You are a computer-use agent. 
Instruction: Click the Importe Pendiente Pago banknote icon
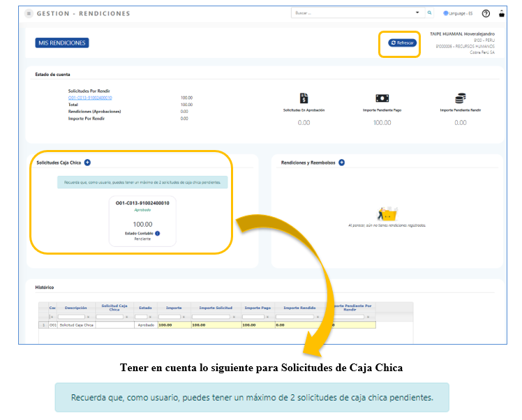[x=382, y=98]
